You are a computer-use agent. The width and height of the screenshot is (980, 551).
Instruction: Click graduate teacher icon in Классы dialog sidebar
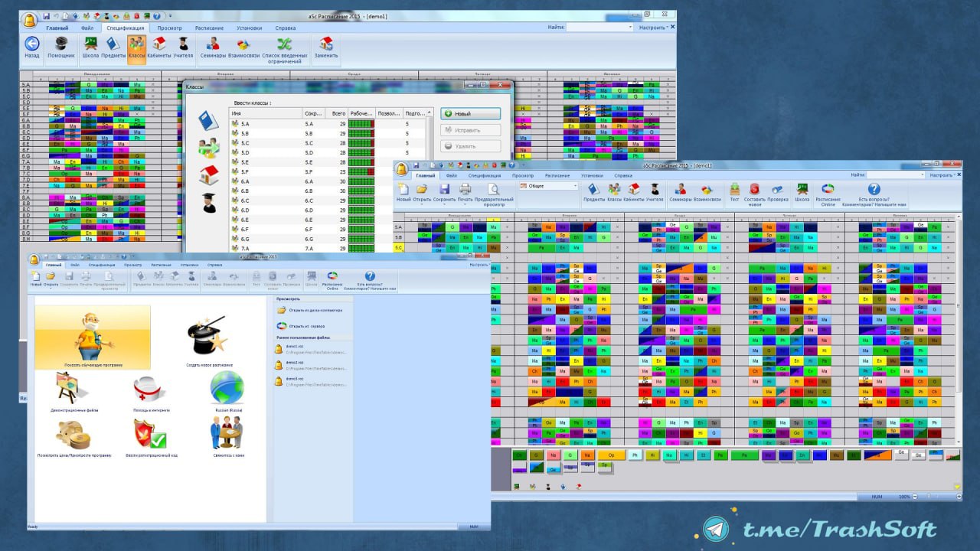click(208, 203)
